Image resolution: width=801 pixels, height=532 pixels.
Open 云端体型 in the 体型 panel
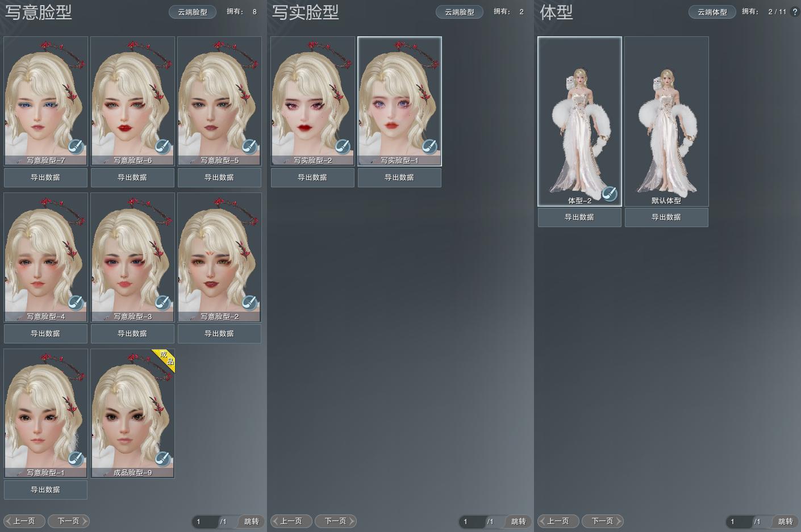pyautogui.click(x=712, y=12)
